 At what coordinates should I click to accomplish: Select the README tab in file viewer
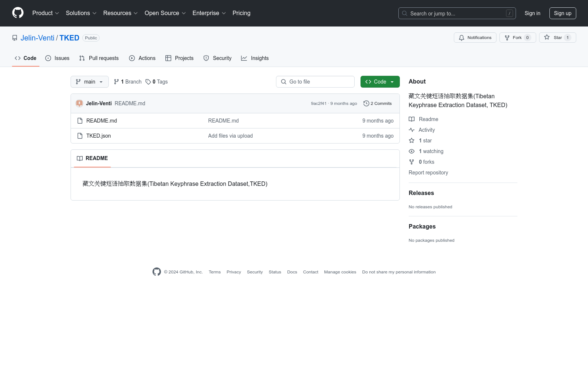(x=92, y=158)
